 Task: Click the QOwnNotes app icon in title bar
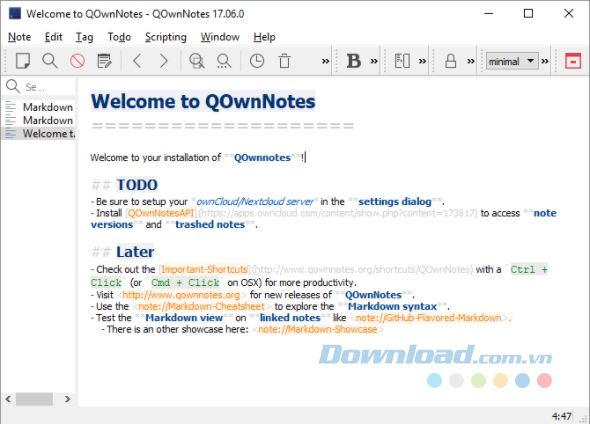point(15,14)
